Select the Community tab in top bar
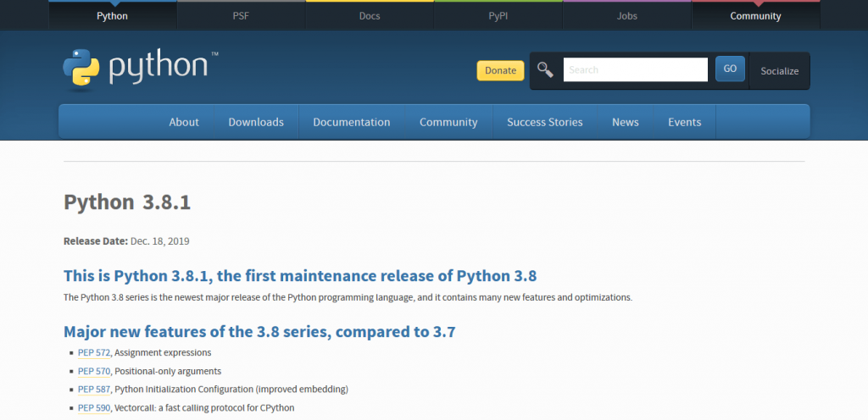This screenshot has width=868, height=420. pos(755,16)
